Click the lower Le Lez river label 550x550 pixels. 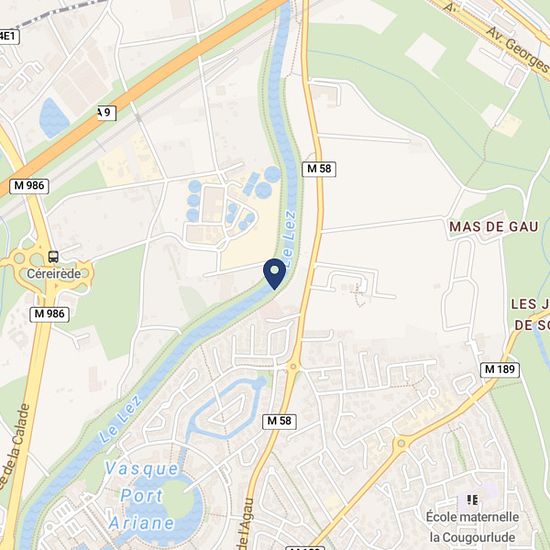(x=120, y=419)
